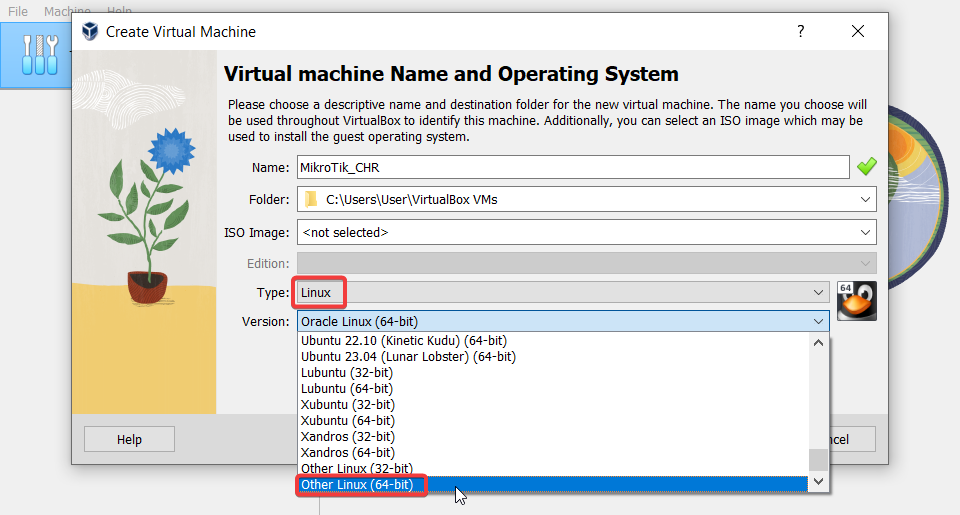Open the Type dropdown showing Linux

coord(563,292)
